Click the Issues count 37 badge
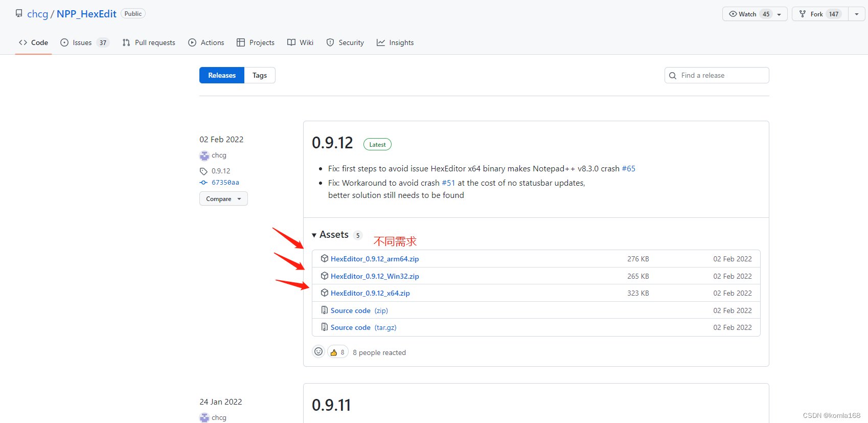868x423 pixels. [103, 42]
